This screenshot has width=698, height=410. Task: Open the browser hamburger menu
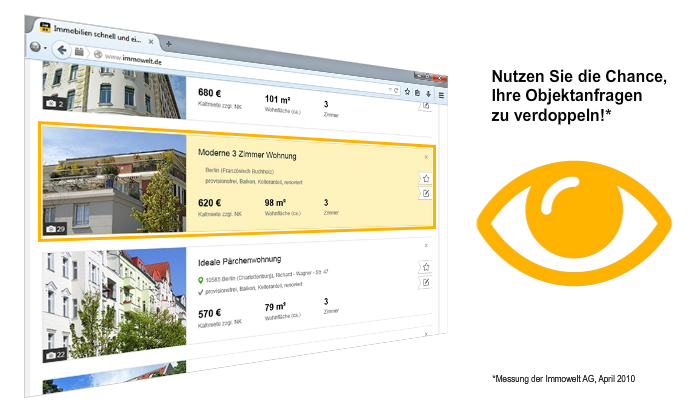(441, 95)
